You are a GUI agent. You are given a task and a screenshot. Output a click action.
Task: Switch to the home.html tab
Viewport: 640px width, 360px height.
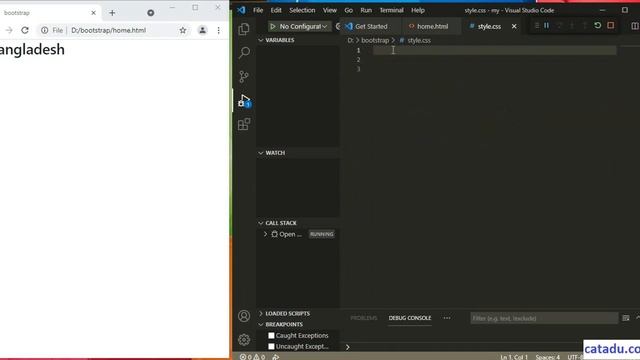pyautogui.click(x=432, y=27)
